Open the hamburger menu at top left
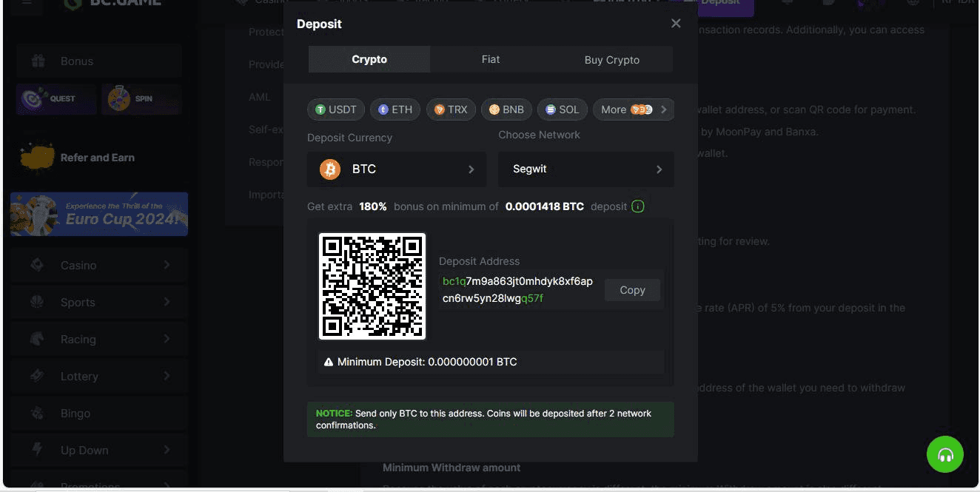980x492 pixels. pyautogui.click(x=27, y=5)
